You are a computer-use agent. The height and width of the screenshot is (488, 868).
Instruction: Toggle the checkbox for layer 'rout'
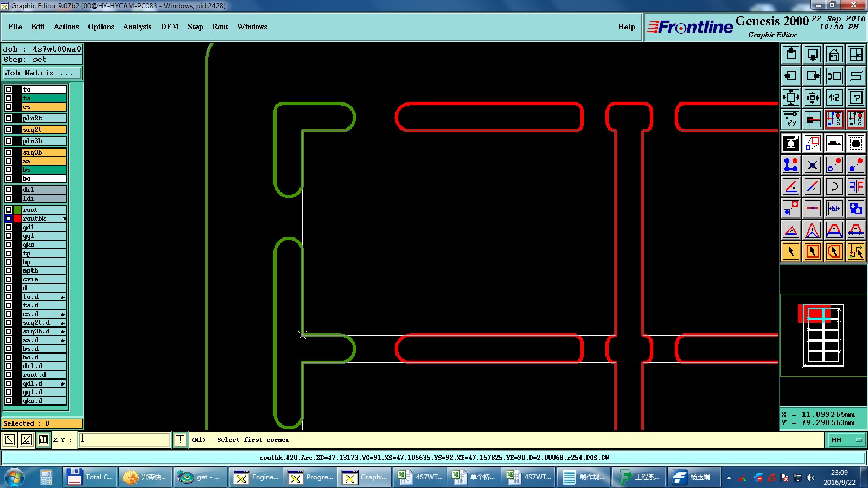(9, 210)
